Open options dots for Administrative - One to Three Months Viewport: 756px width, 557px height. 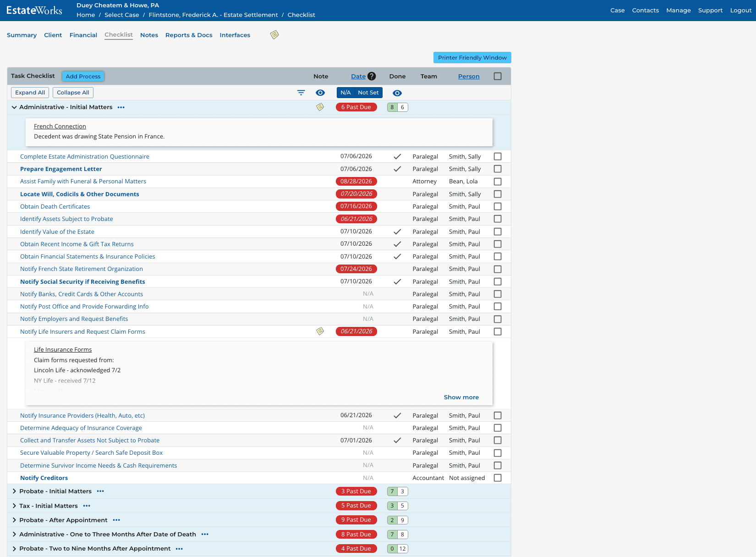(205, 535)
